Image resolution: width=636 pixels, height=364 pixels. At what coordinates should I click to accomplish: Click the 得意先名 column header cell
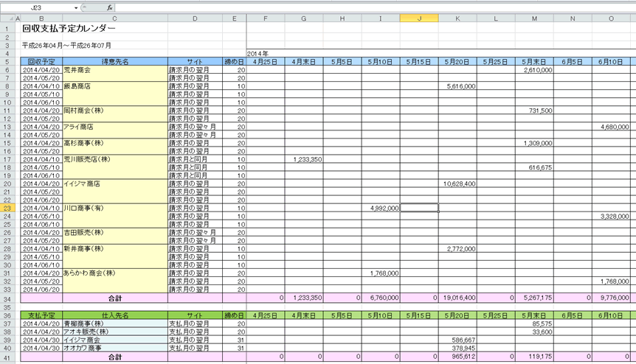(115, 62)
